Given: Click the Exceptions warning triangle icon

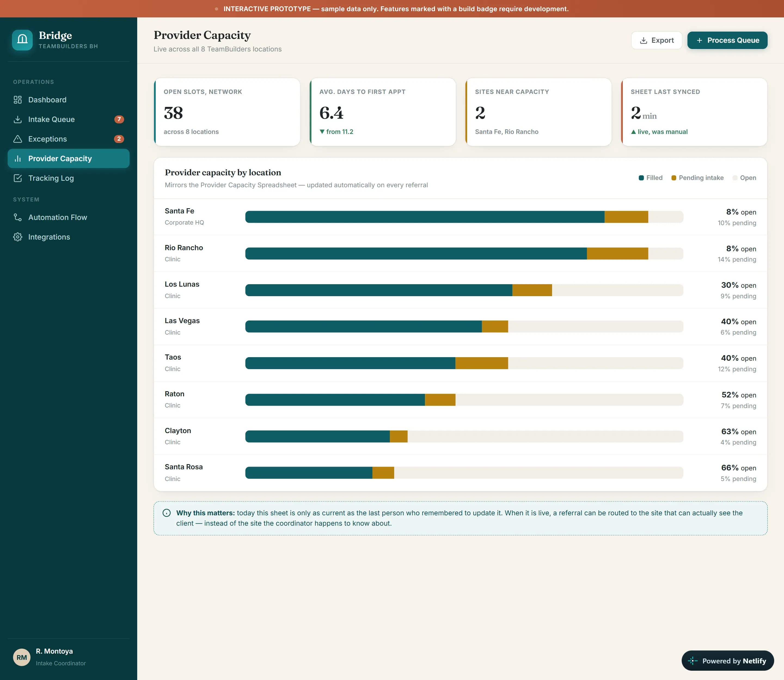Looking at the screenshot, I should pyautogui.click(x=17, y=139).
